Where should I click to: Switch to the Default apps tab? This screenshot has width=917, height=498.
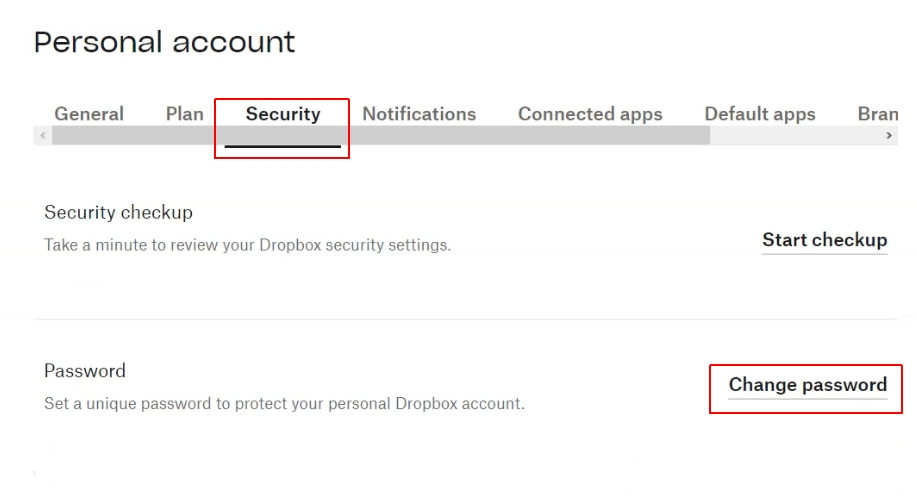point(760,114)
